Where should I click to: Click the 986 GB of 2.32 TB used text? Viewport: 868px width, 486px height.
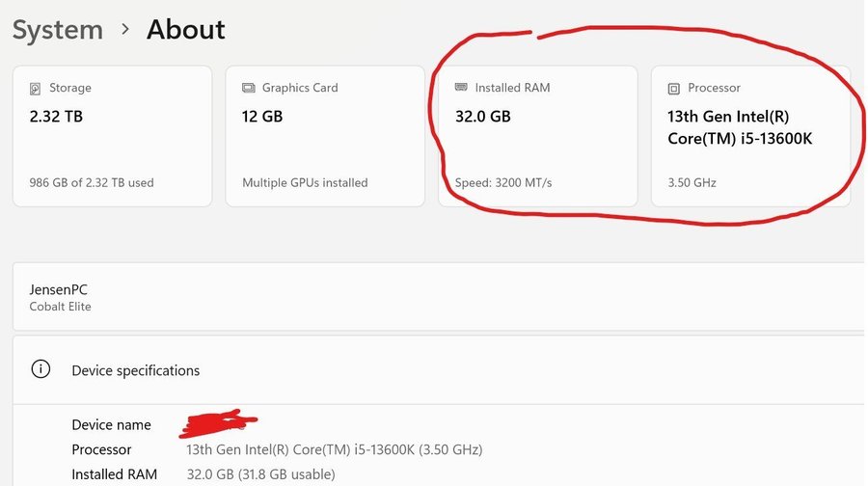(92, 182)
